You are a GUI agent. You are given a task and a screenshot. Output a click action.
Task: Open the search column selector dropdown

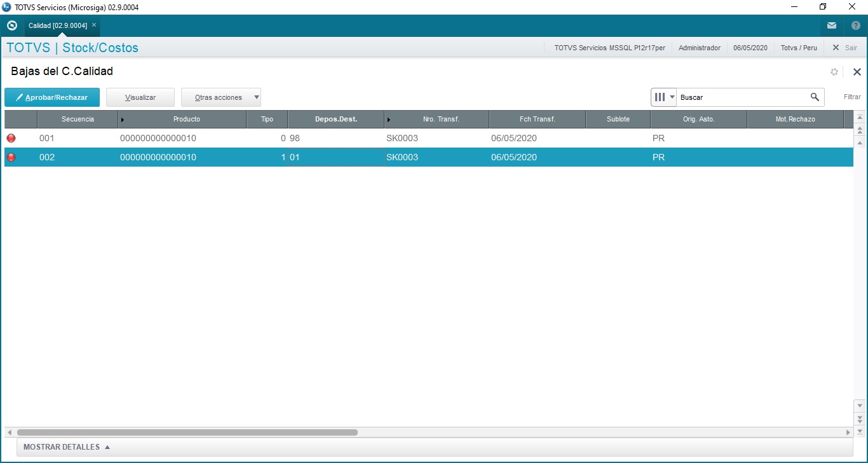(x=664, y=97)
